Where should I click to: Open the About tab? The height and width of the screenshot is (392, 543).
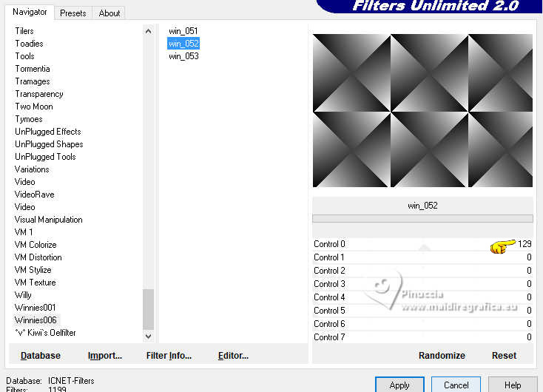[109, 13]
